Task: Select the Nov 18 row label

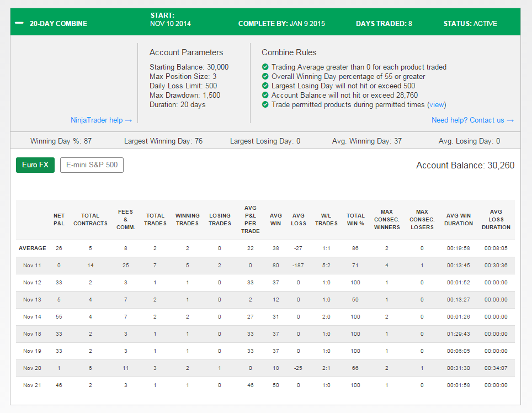Action: (x=32, y=334)
